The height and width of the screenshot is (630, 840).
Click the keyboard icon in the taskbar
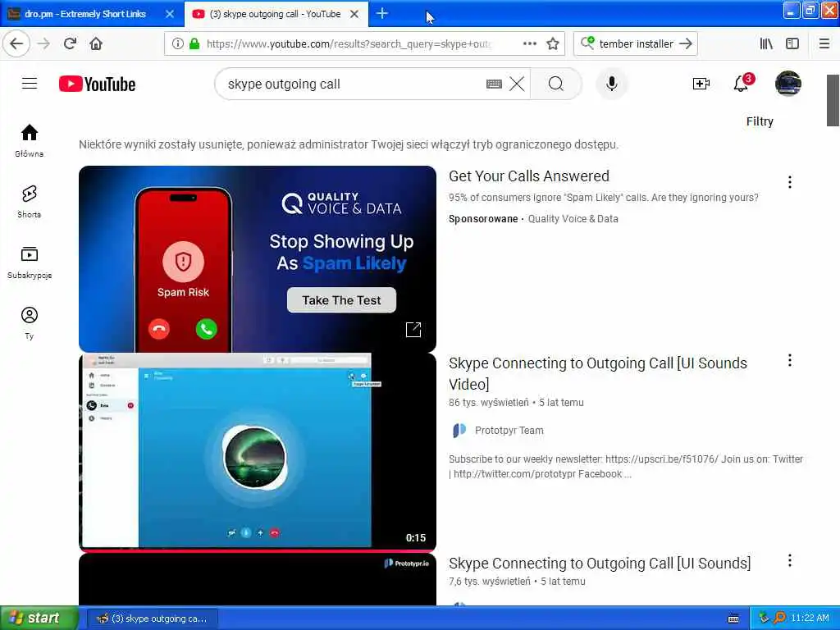[x=733, y=619]
